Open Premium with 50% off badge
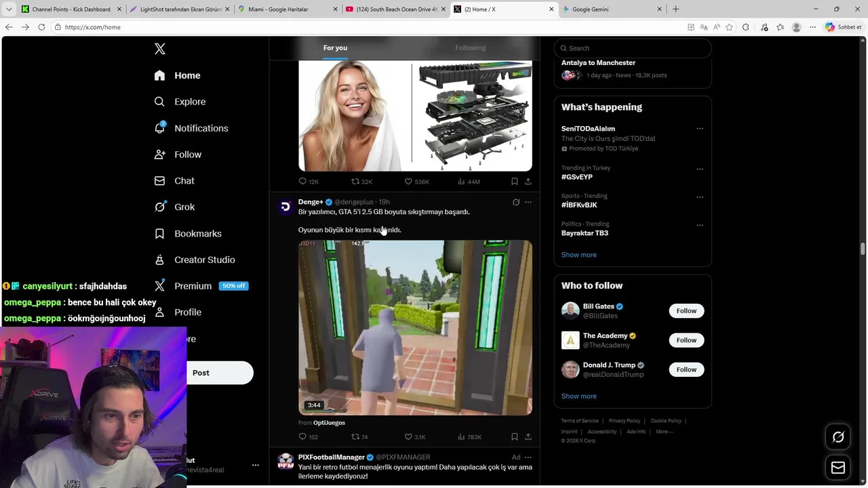 coord(201,286)
